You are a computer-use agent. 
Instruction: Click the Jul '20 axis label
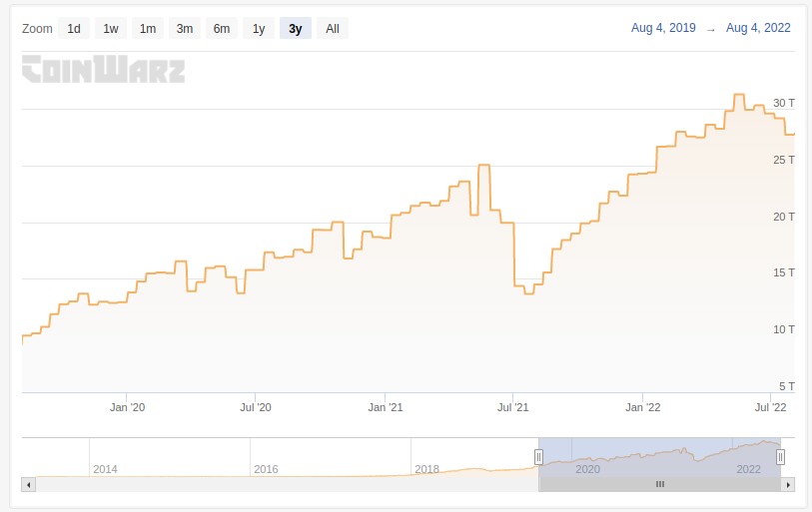pos(256,407)
